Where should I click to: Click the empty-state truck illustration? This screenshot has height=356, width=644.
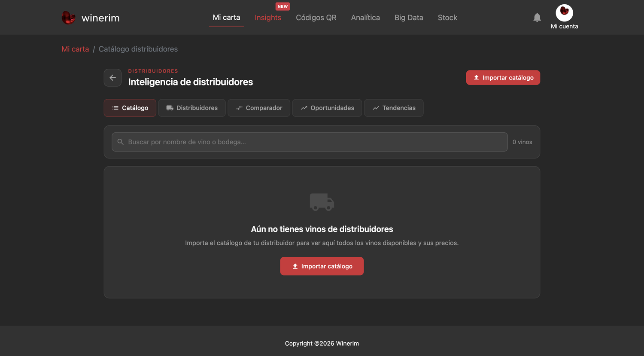[322, 202]
